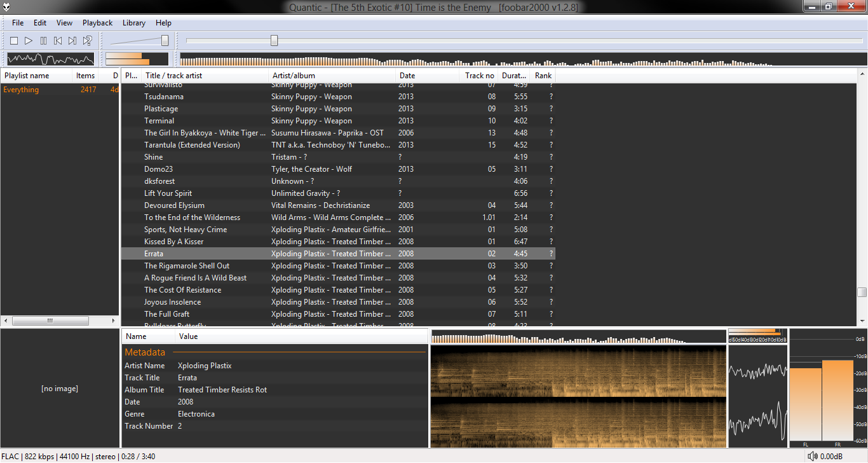Click the [no image] album art panel
This screenshot has width=868, height=463.
click(60, 389)
